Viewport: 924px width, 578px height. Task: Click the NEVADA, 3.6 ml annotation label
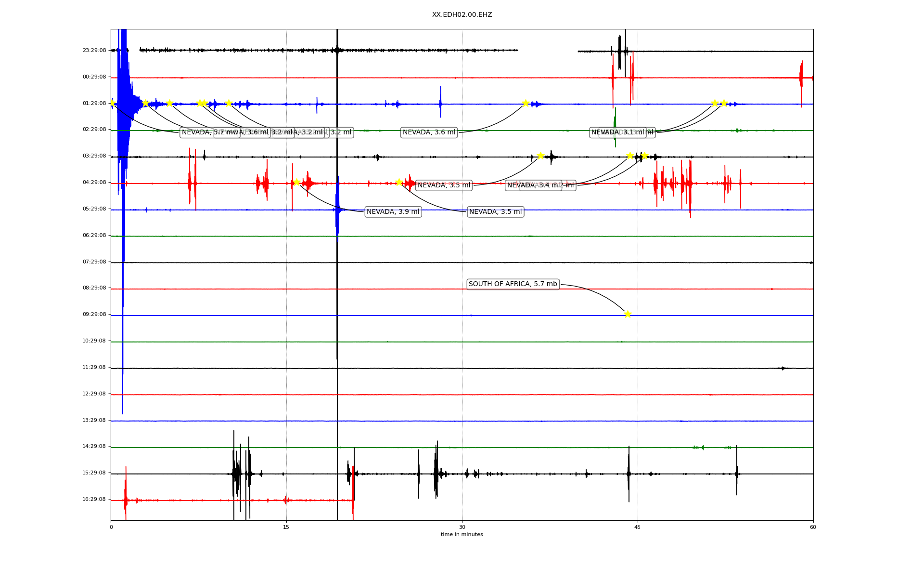pos(428,132)
